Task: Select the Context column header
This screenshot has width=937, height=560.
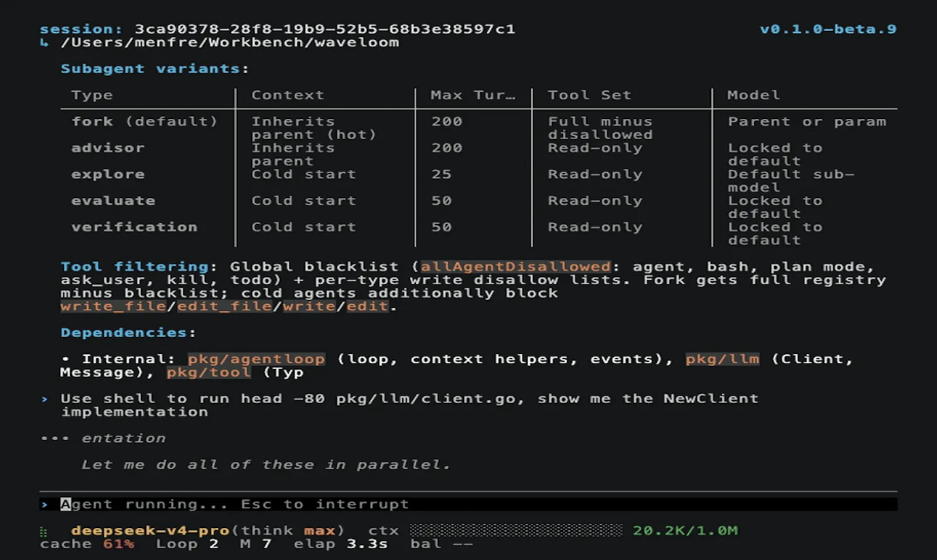Action: pos(288,95)
